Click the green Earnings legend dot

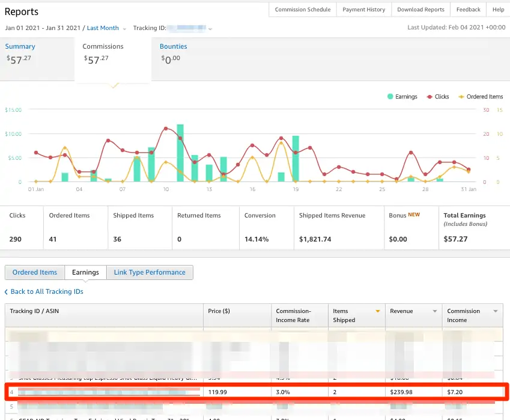(390, 96)
